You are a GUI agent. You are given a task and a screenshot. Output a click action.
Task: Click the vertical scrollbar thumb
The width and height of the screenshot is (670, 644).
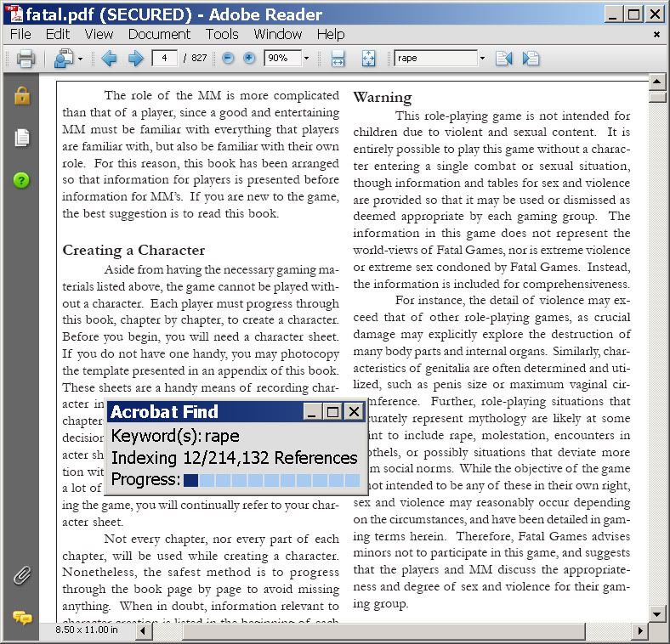click(x=657, y=97)
